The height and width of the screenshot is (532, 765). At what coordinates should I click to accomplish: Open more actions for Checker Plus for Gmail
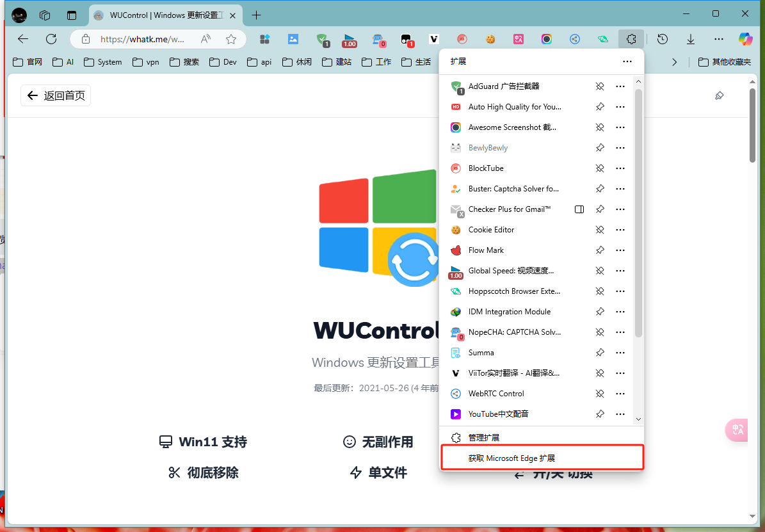pos(620,209)
